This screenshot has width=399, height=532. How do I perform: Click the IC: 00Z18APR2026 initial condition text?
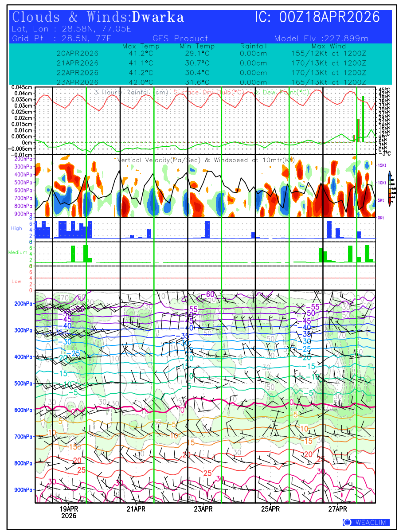click(x=317, y=17)
